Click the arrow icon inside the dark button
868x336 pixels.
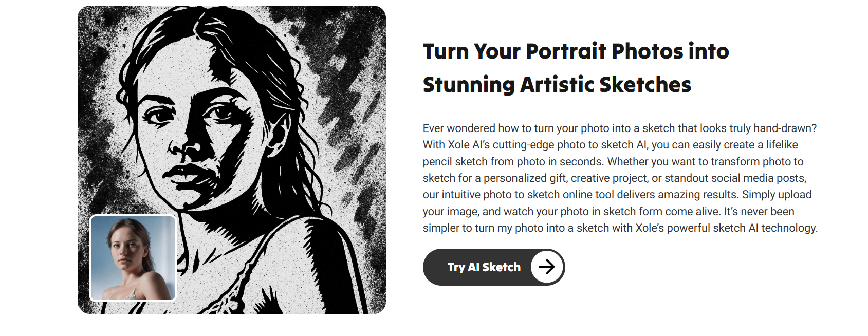[546, 267]
